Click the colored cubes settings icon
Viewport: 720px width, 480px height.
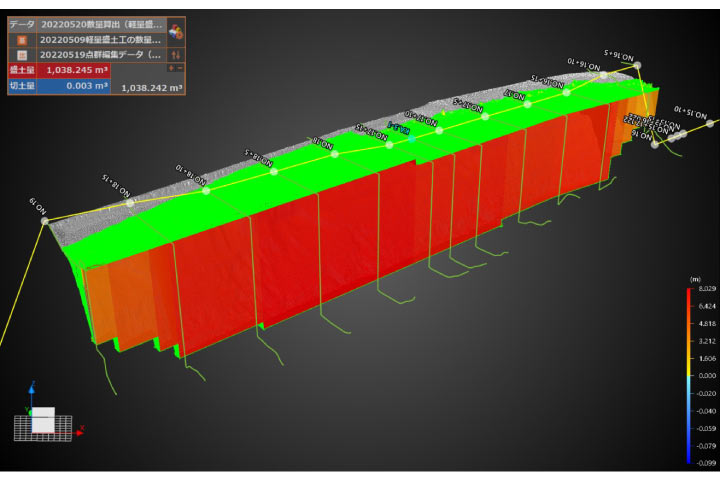point(176,31)
